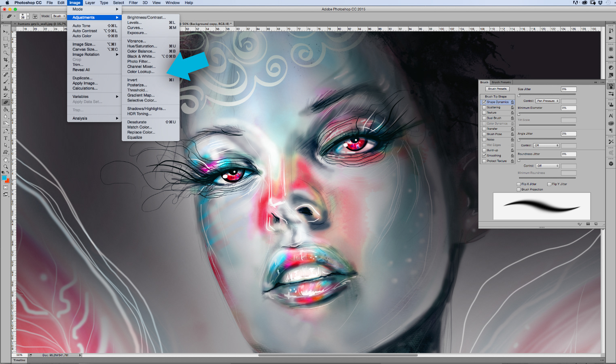Select the Eyedropper tool

[6, 67]
